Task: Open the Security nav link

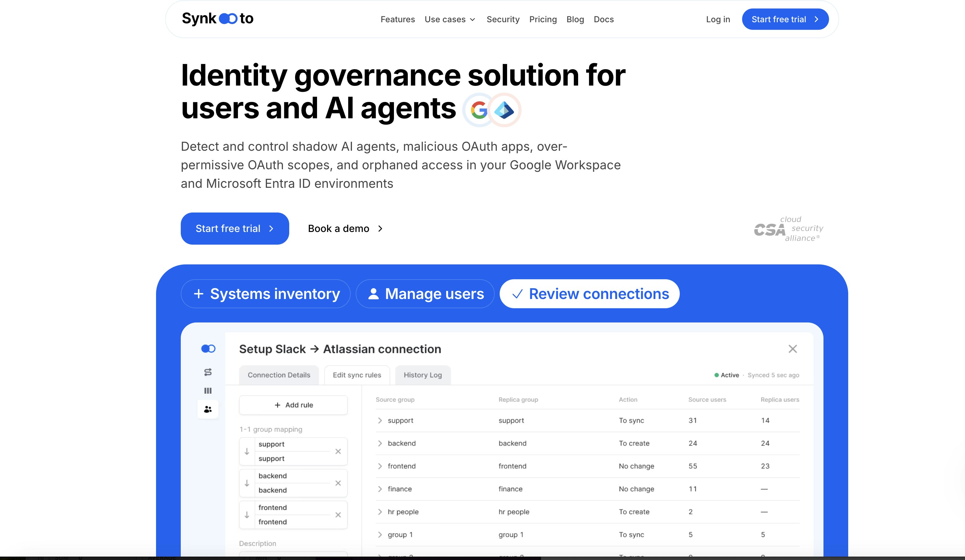Action: [503, 19]
